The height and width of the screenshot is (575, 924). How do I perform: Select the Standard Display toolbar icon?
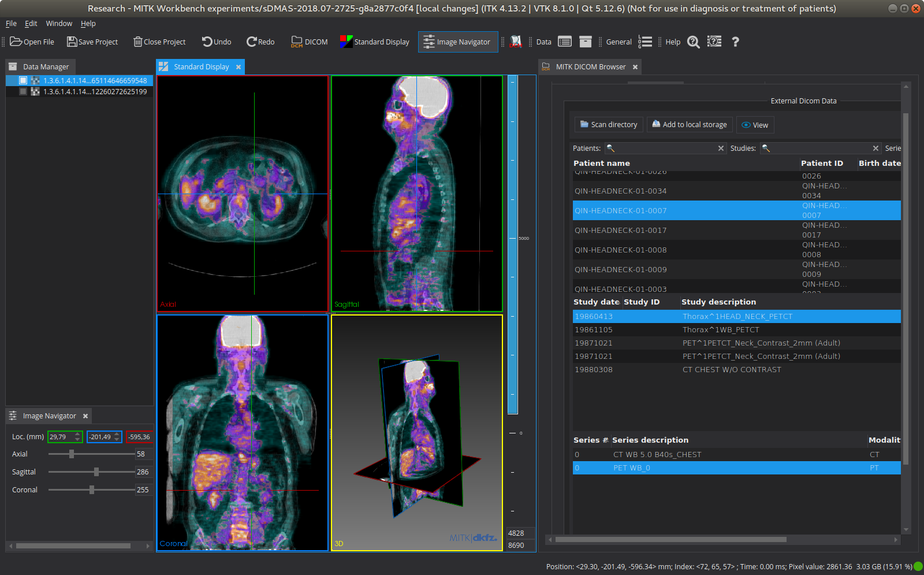point(374,42)
